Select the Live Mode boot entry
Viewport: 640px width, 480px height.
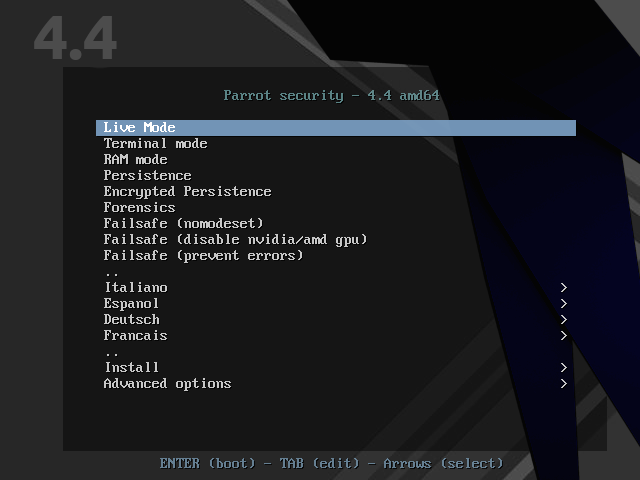click(x=140, y=128)
